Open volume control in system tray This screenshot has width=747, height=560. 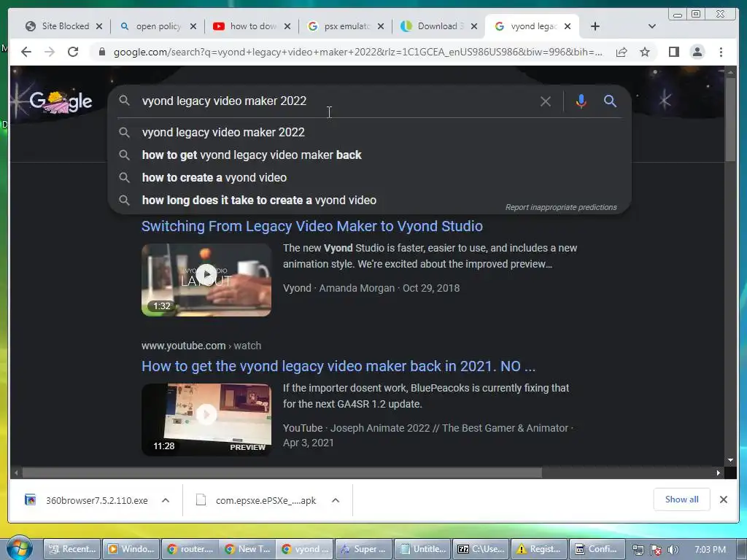[x=673, y=550]
